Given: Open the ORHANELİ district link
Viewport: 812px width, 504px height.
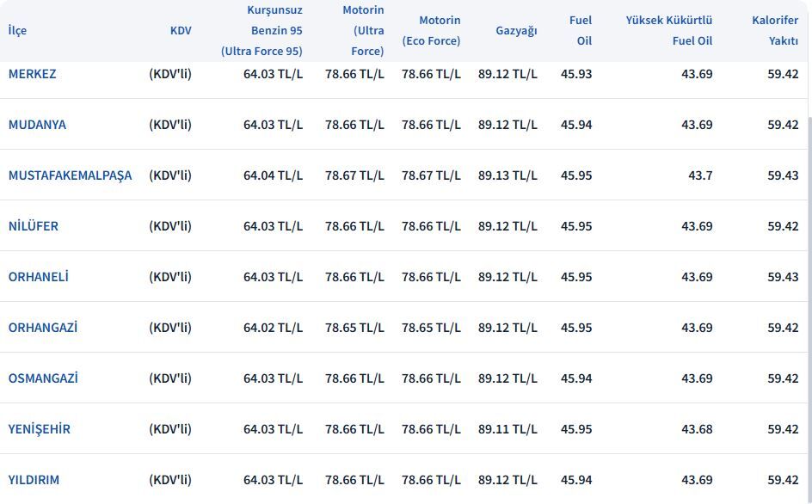Looking at the screenshot, I should point(38,277).
